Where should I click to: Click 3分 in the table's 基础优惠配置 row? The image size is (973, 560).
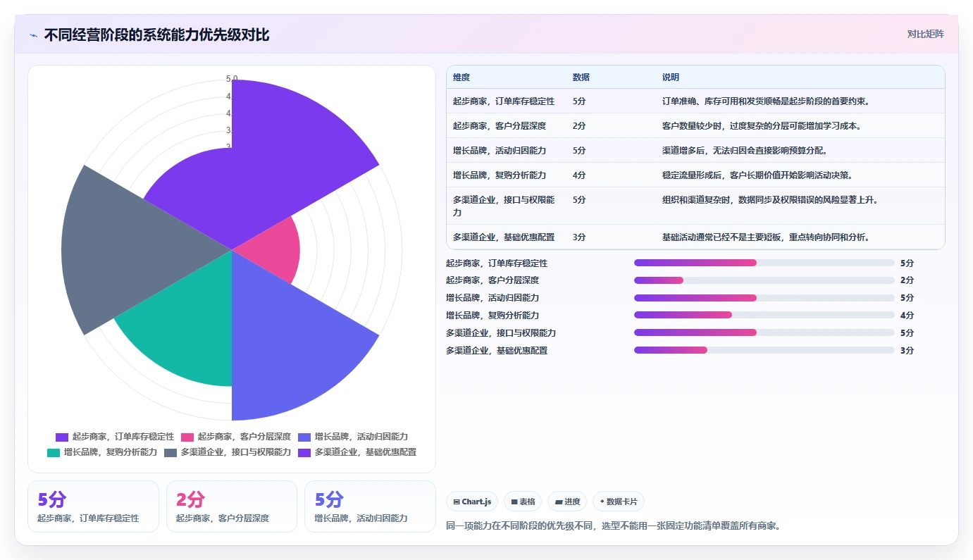pos(579,237)
